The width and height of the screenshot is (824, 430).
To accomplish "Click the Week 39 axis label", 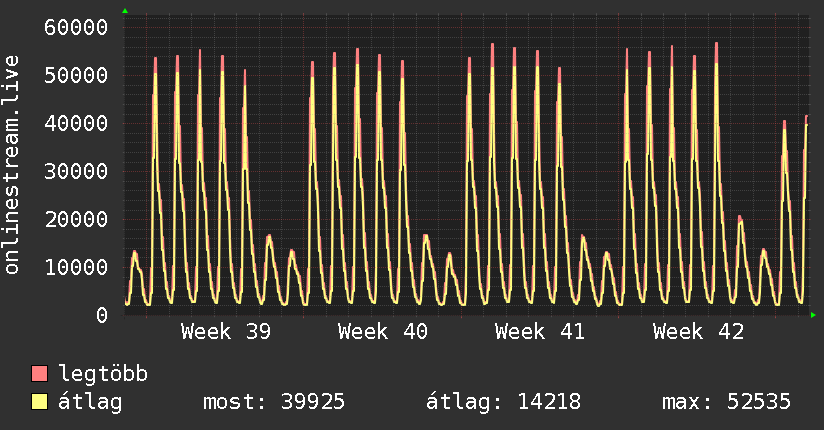I will click(x=226, y=332).
